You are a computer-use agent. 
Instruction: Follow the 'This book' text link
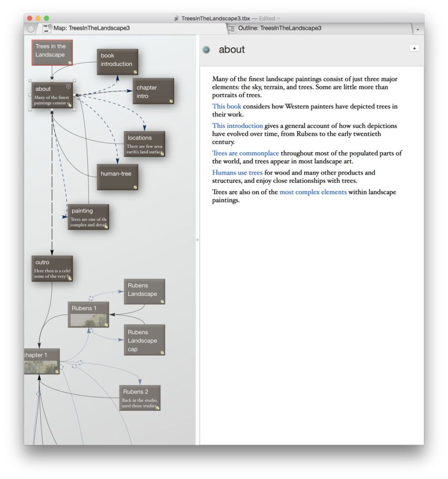(226, 106)
